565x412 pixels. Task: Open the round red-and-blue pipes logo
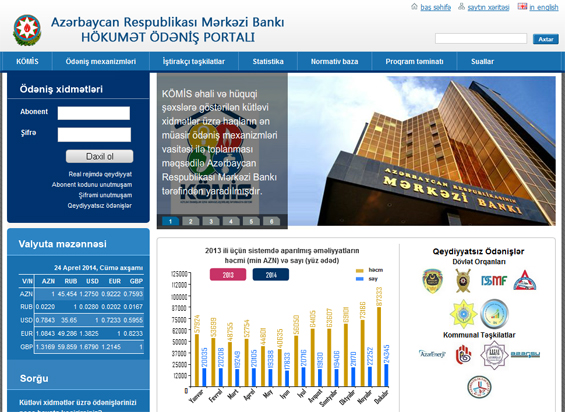click(479, 387)
